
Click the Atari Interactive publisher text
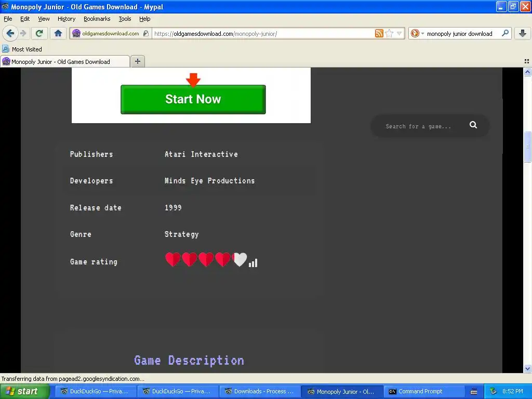pyautogui.click(x=201, y=154)
